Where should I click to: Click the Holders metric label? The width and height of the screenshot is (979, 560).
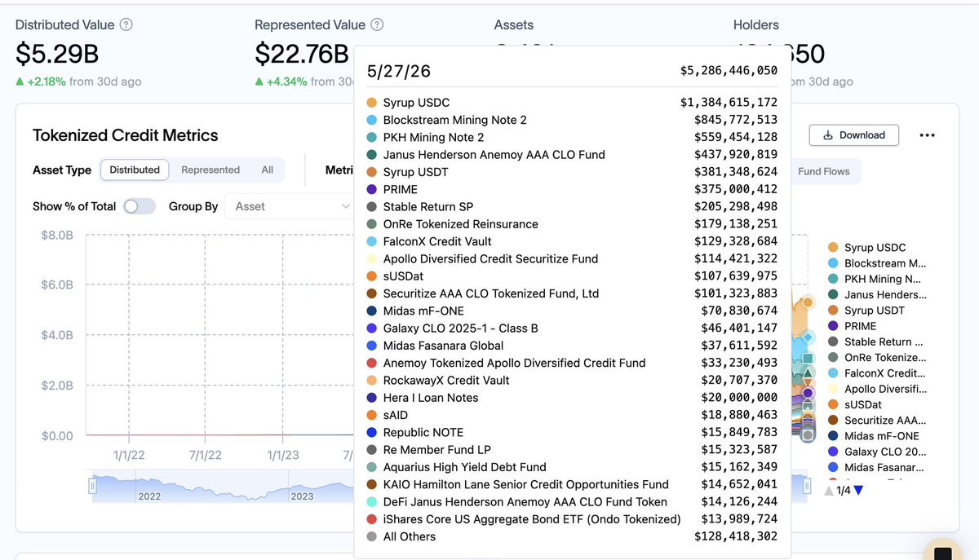tap(756, 25)
